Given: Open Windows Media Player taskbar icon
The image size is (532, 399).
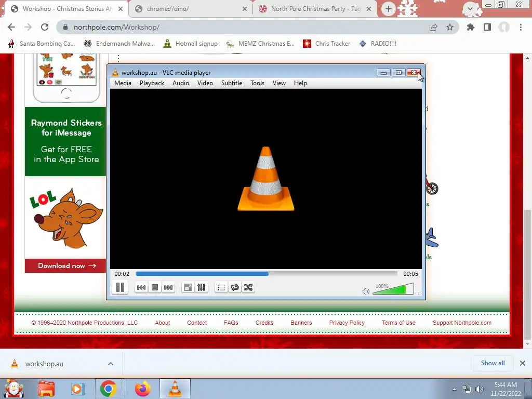Looking at the screenshot, I should pyautogui.click(x=77, y=389).
